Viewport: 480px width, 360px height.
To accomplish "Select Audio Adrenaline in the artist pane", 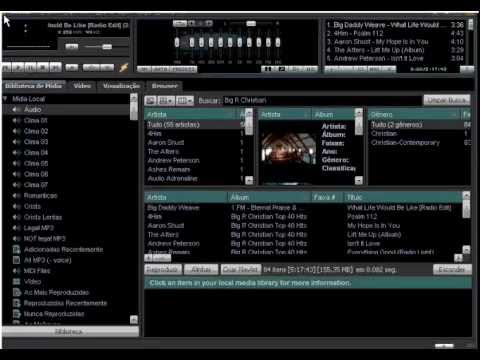I will coord(196,178).
